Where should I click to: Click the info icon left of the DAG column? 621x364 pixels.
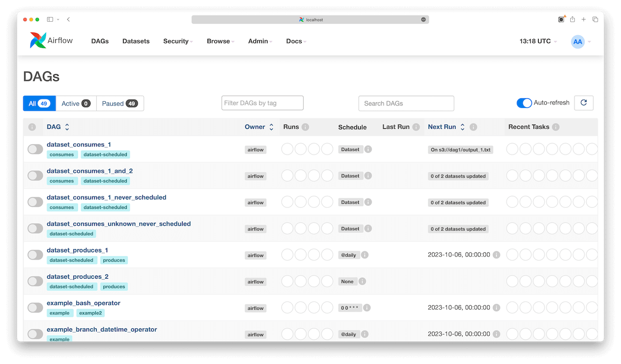click(x=33, y=127)
